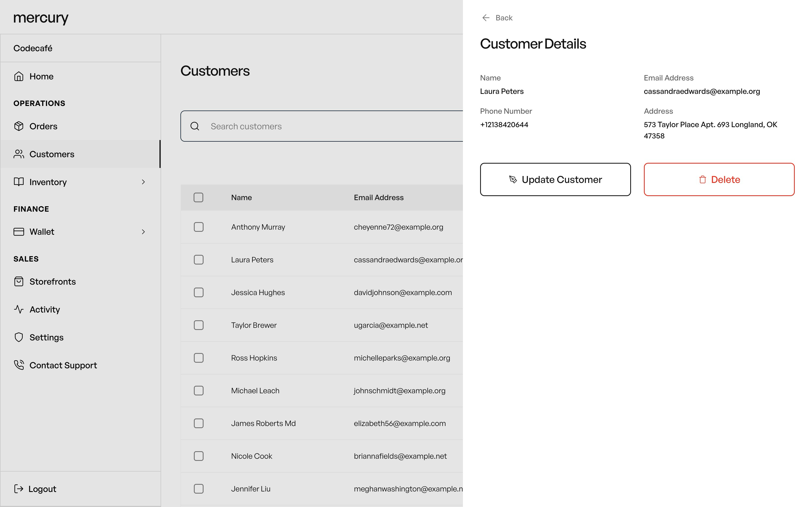Click the search magnifier icon
812x507 pixels.
pyautogui.click(x=195, y=126)
